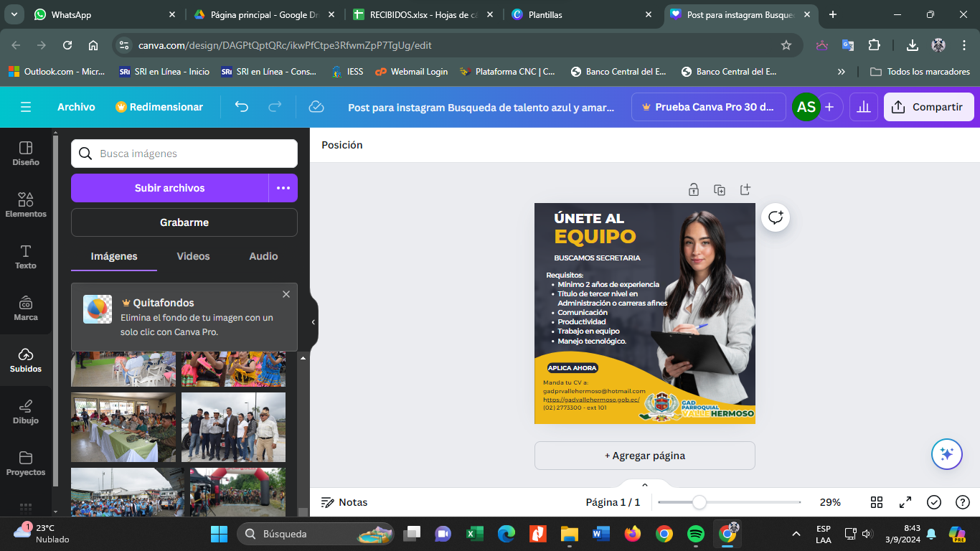Toggle the Notas notes panel

(344, 502)
